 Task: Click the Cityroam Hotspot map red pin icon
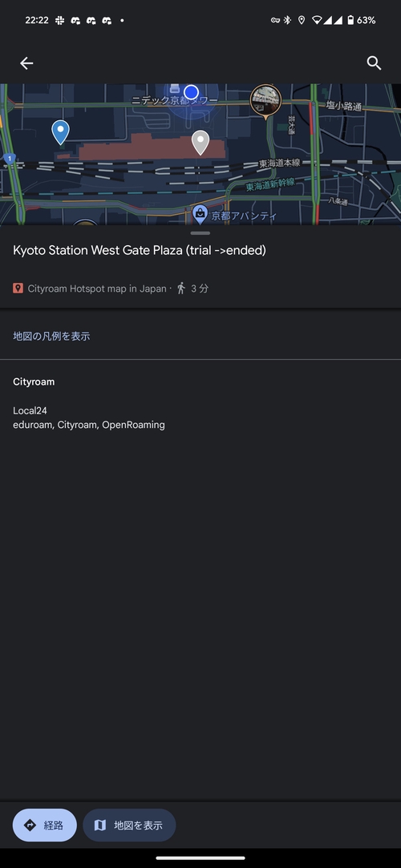(x=18, y=289)
